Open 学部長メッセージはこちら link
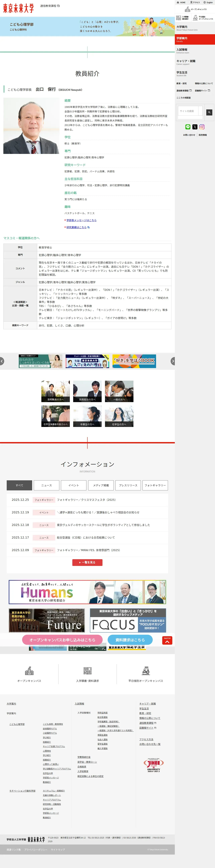Viewport: 215px width, 868px height. pos(81,220)
